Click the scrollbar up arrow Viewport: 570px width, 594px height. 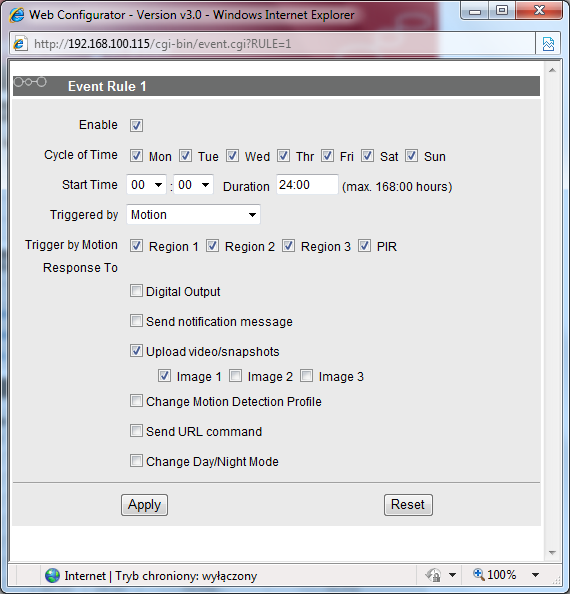(x=552, y=70)
